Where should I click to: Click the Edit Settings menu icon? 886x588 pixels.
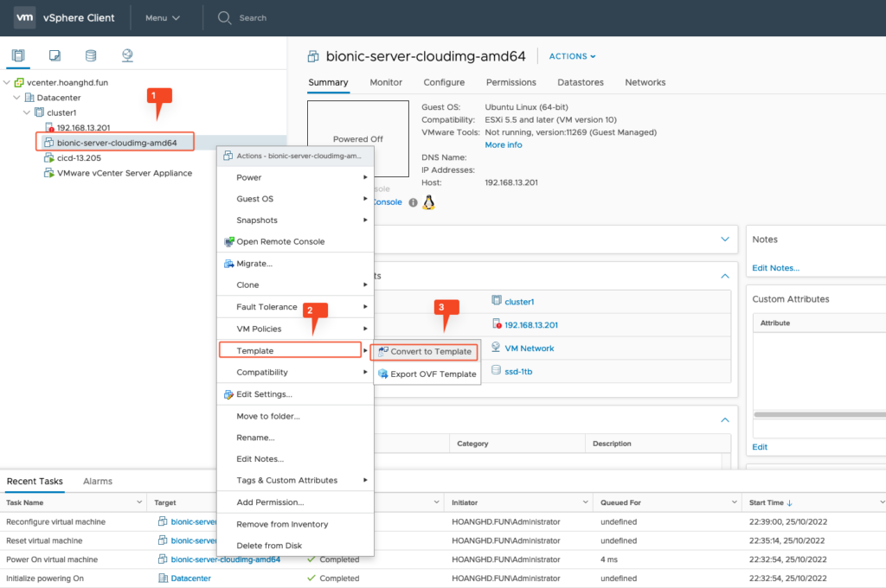(228, 394)
